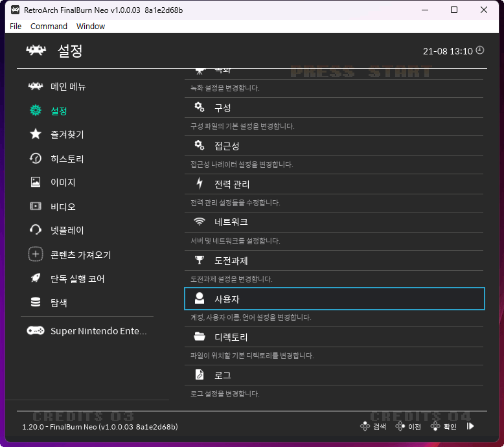Click the 비디오 film icon
This screenshot has width=504, height=447.
click(x=36, y=206)
